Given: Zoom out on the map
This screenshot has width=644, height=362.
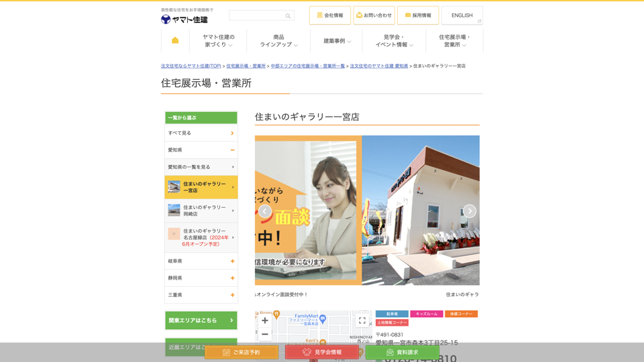Looking at the screenshot, I should [x=265, y=335].
